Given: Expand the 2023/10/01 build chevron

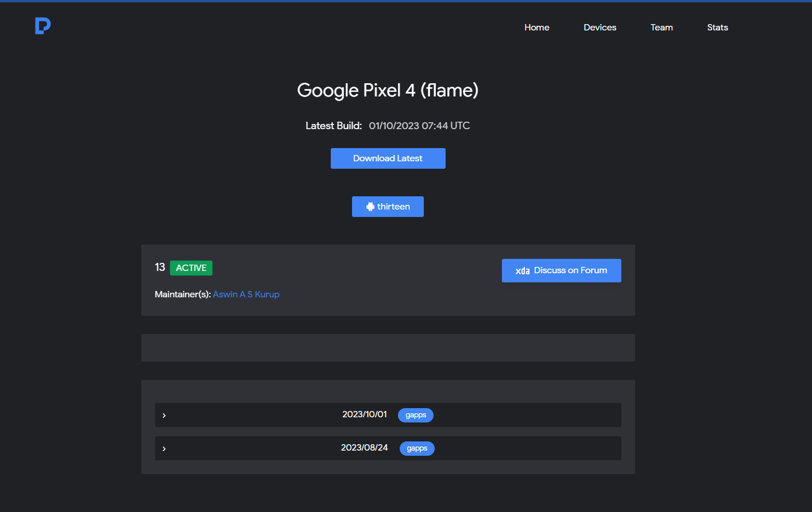Looking at the screenshot, I should coord(164,415).
